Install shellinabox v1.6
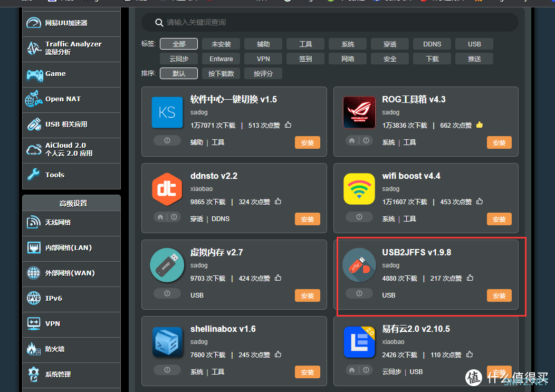This screenshot has width=555, height=392. point(307,372)
